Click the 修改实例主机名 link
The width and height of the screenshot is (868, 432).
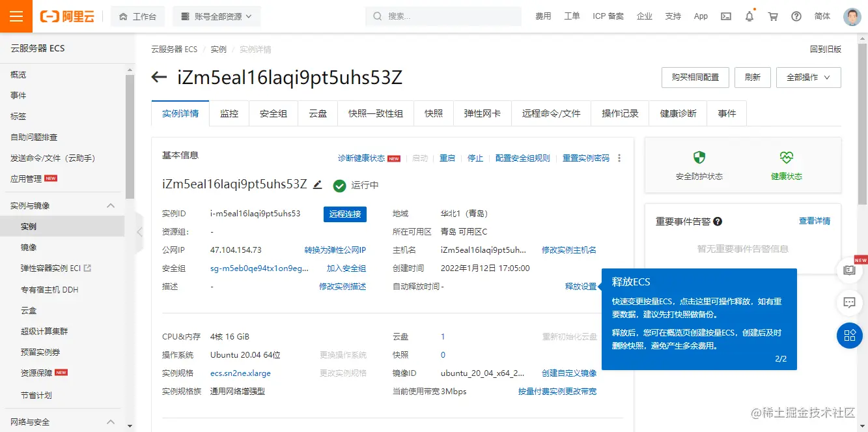pyautogui.click(x=569, y=250)
